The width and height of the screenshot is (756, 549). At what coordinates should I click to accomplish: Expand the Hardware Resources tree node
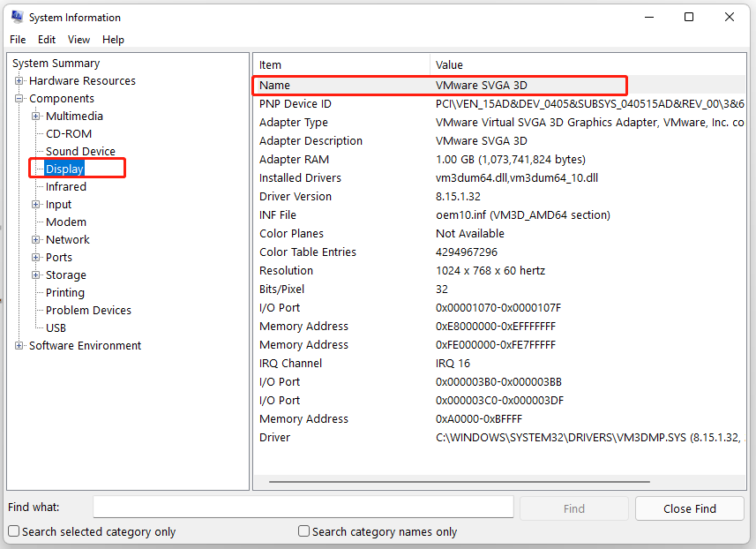point(19,80)
